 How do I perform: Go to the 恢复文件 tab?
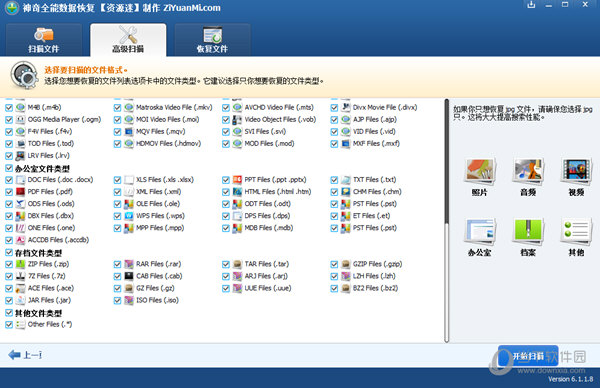pyautogui.click(x=212, y=40)
